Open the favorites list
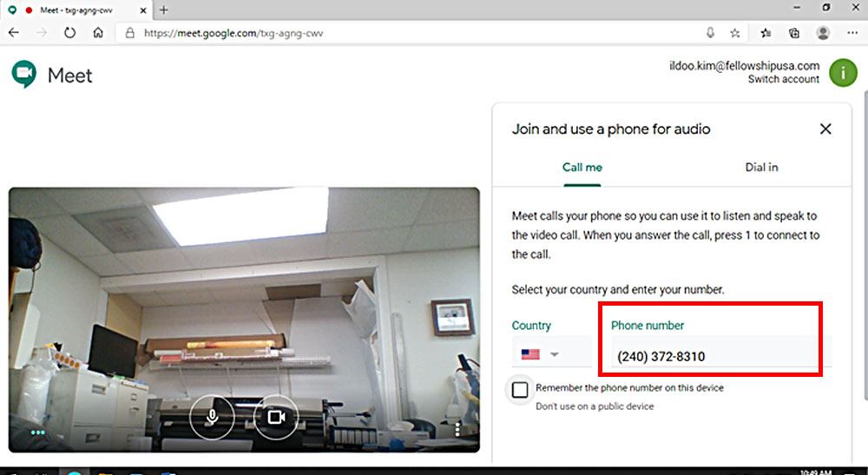 [766, 33]
